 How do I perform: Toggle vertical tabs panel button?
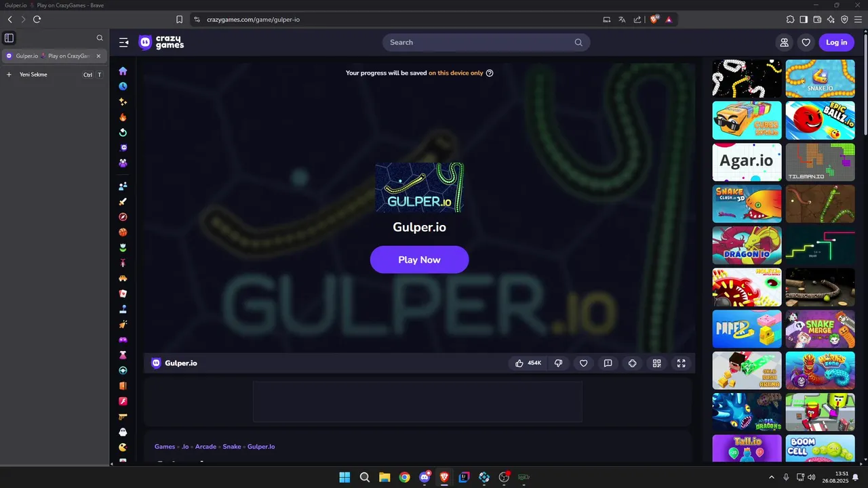(9, 38)
